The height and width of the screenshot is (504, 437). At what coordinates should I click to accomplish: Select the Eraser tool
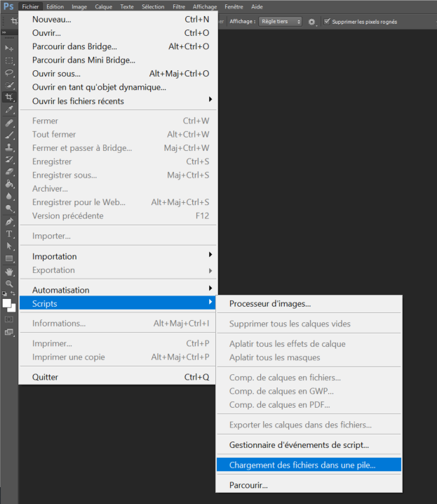click(9, 172)
